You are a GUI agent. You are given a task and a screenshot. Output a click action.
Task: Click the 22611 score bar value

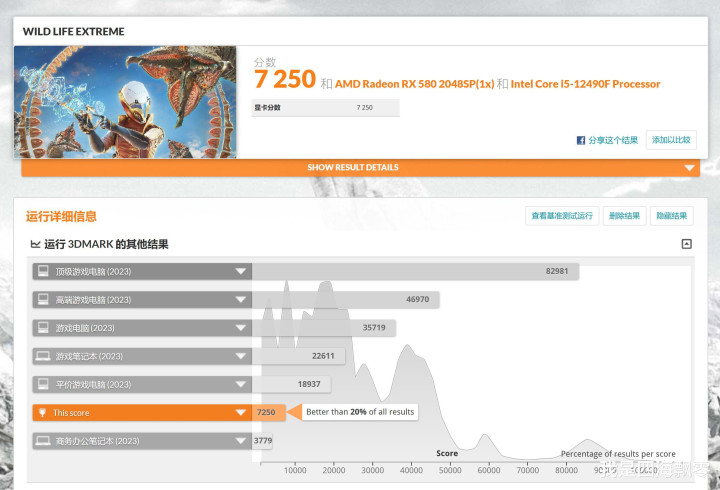[323, 356]
